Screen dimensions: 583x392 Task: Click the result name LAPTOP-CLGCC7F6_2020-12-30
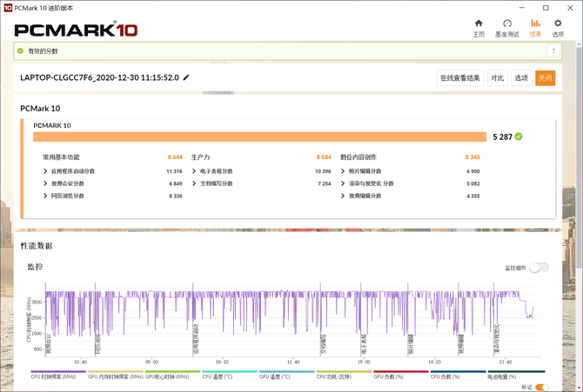point(99,77)
